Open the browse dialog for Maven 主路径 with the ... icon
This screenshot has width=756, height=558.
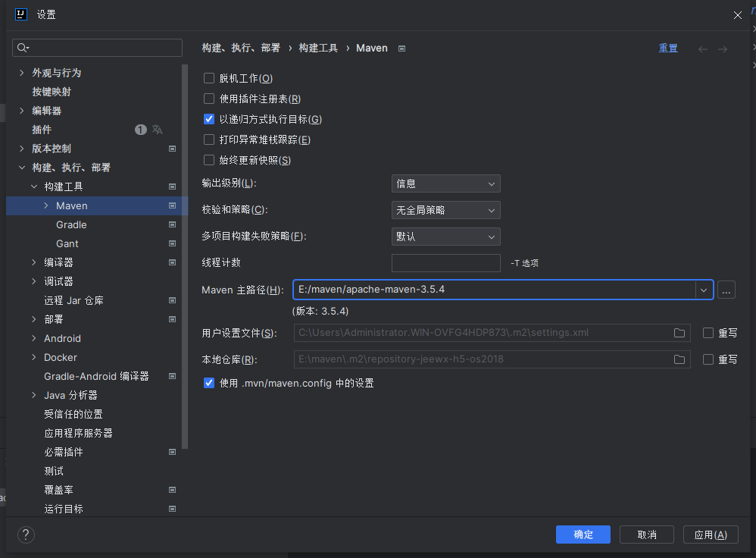tap(725, 290)
